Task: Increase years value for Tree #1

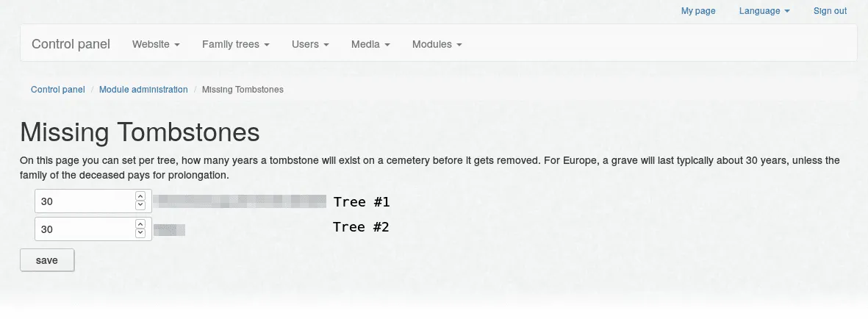Action: coord(140,197)
